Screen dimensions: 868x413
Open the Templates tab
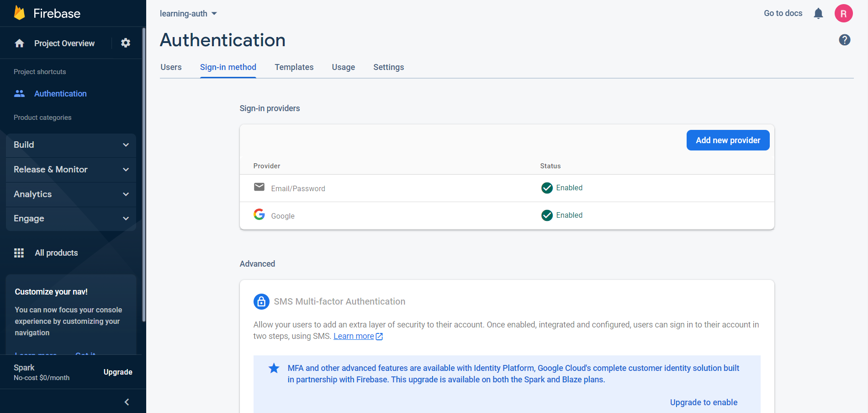294,67
